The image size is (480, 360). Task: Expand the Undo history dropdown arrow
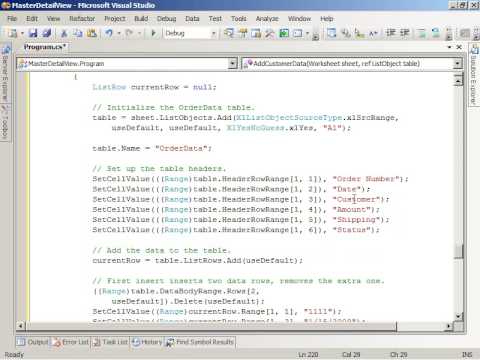coord(119,33)
